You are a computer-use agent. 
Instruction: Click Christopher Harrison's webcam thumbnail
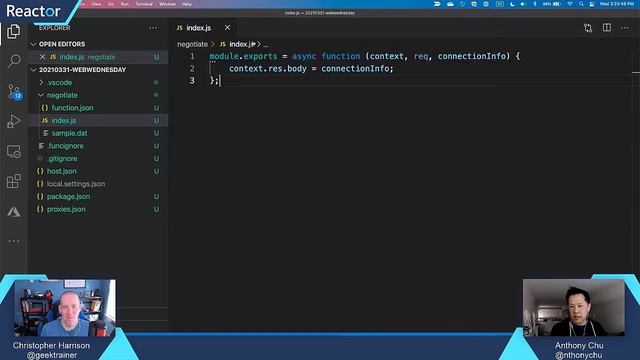65,308
